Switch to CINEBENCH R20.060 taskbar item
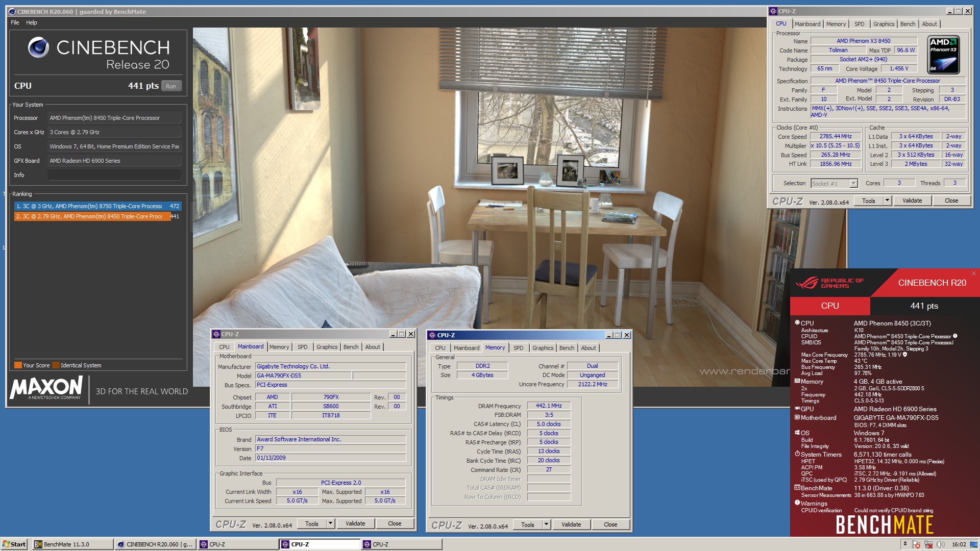The width and height of the screenshot is (980, 551). (155, 544)
